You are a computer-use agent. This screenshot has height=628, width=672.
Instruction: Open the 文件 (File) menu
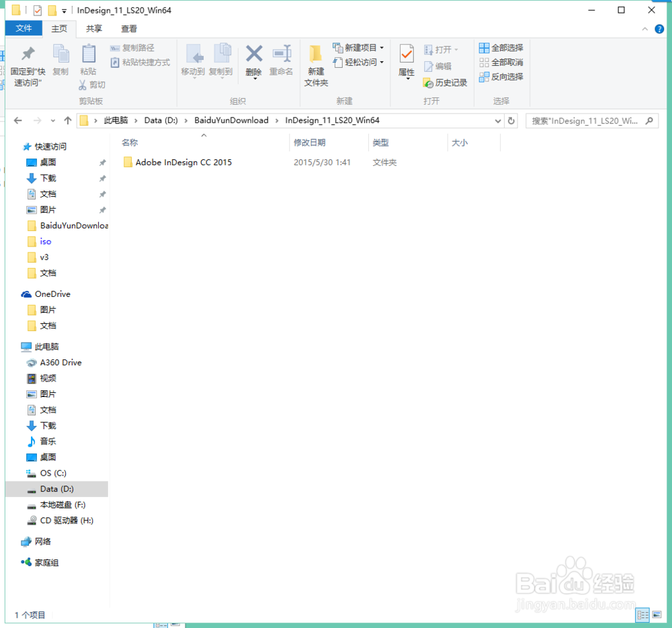pyautogui.click(x=24, y=29)
